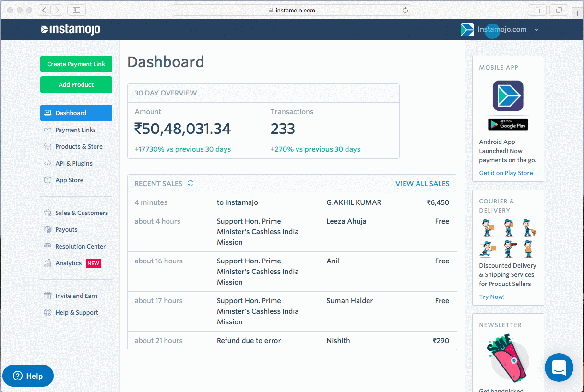Click the Safari address bar
The image size is (584, 392).
pos(291,10)
